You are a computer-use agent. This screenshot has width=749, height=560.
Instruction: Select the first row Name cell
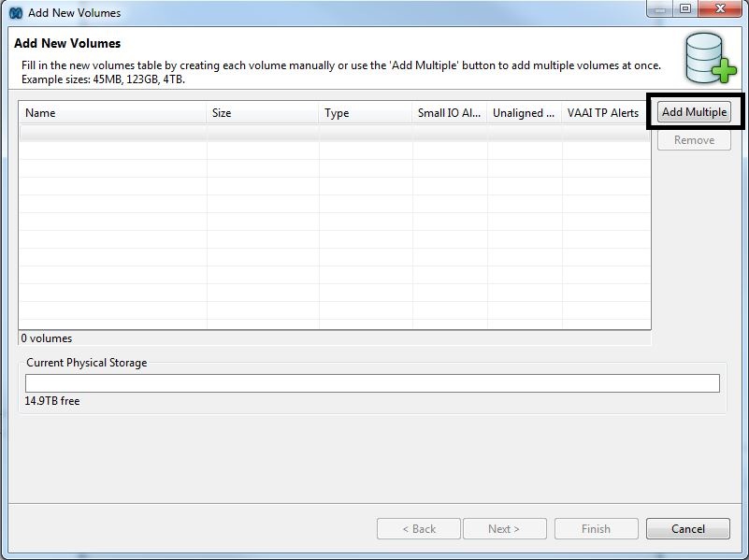click(x=112, y=134)
